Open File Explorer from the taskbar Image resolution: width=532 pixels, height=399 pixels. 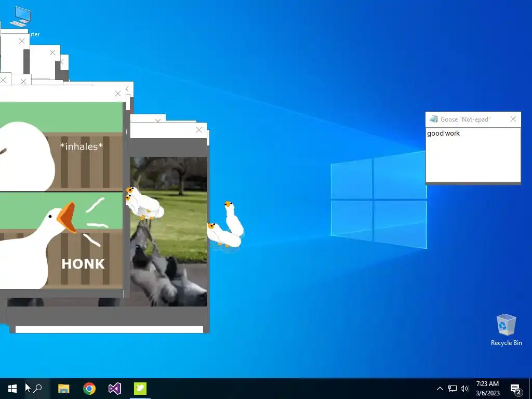coord(63,389)
